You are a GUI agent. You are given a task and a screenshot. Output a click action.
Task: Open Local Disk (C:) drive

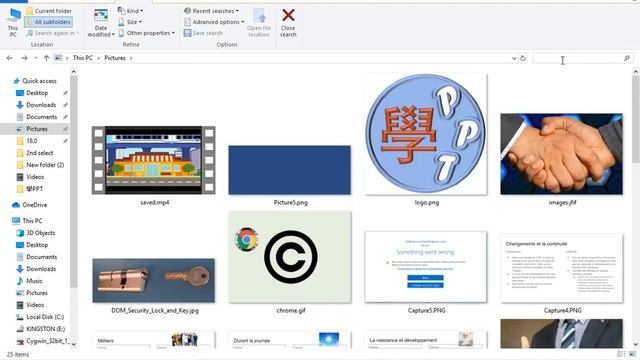coord(45,317)
